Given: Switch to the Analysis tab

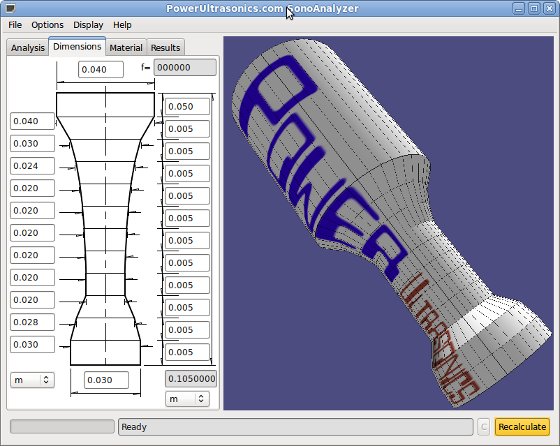Looking at the screenshot, I should click(x=28, y=47).
